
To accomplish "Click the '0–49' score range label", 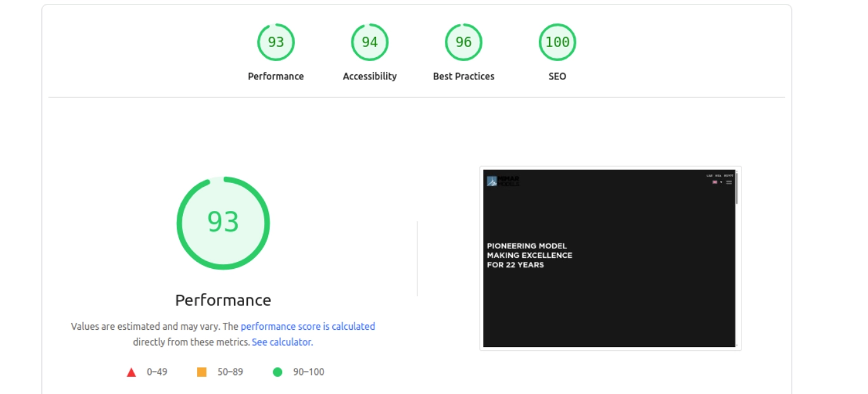I will (157, 372).
